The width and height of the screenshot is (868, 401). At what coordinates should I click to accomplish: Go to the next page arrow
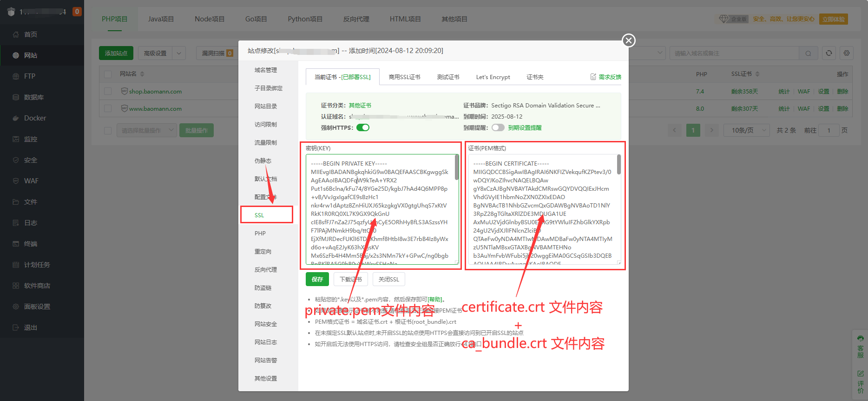coord(711,130)
